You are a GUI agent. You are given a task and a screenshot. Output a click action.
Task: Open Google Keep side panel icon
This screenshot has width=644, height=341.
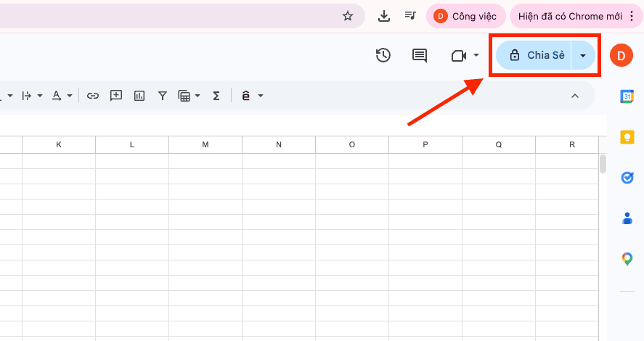pos(627,136)
